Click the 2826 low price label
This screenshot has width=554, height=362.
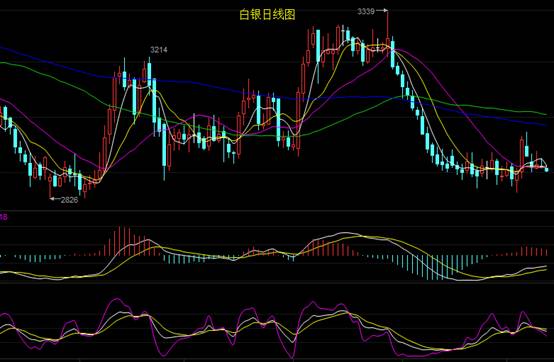(x=70, y=200)
